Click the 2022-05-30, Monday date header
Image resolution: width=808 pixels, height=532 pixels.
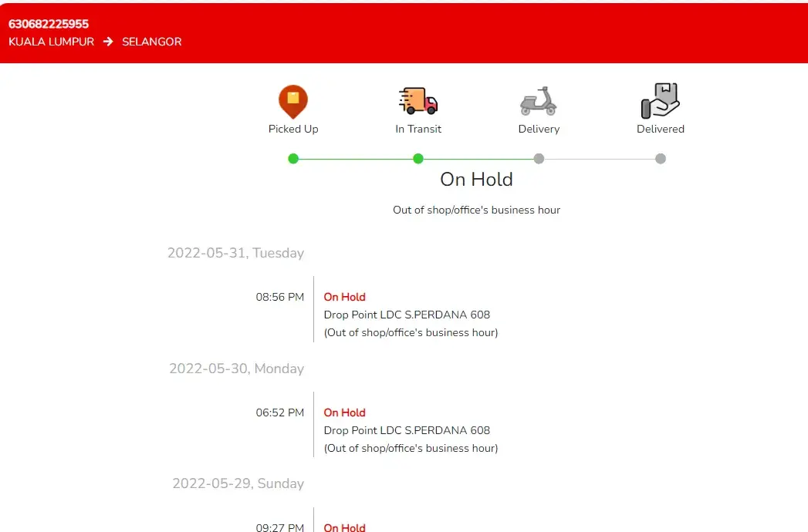[236, 369]
